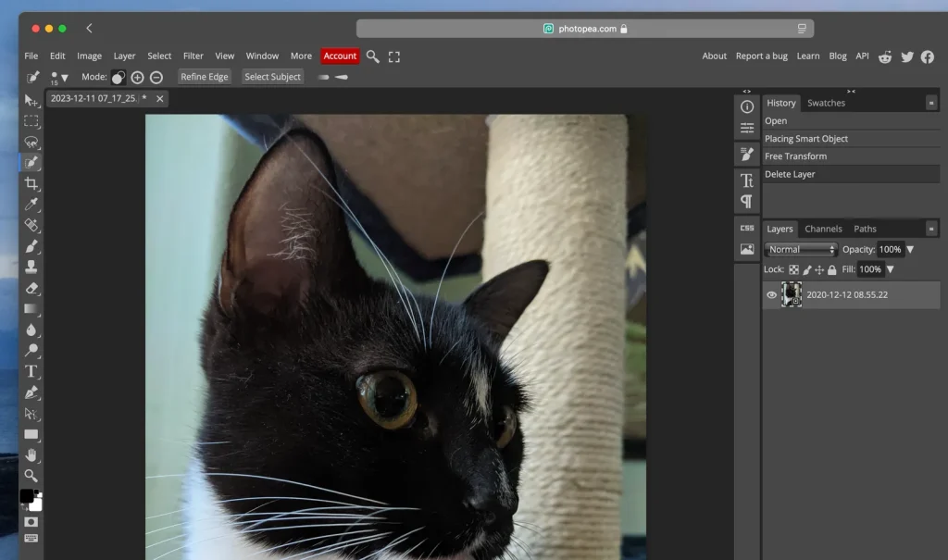Switch to the Channels tab
The height and width of the screenshot is (560, 948).
tap(823, 229)
